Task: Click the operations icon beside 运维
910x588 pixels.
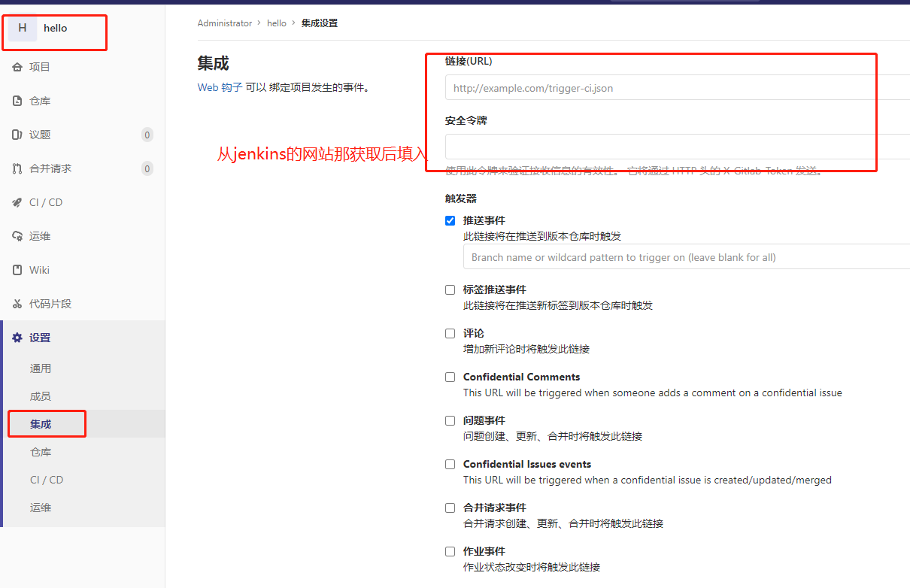Action: [17, 236]
